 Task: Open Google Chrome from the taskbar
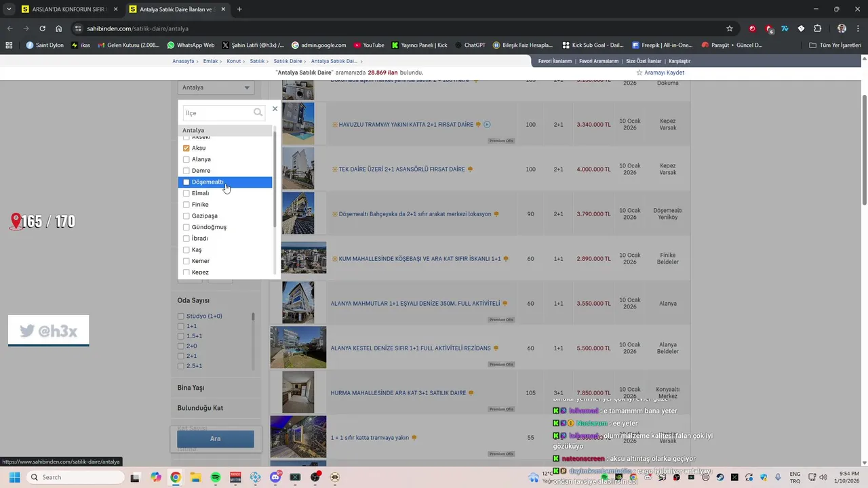click(x=176, y=477)
